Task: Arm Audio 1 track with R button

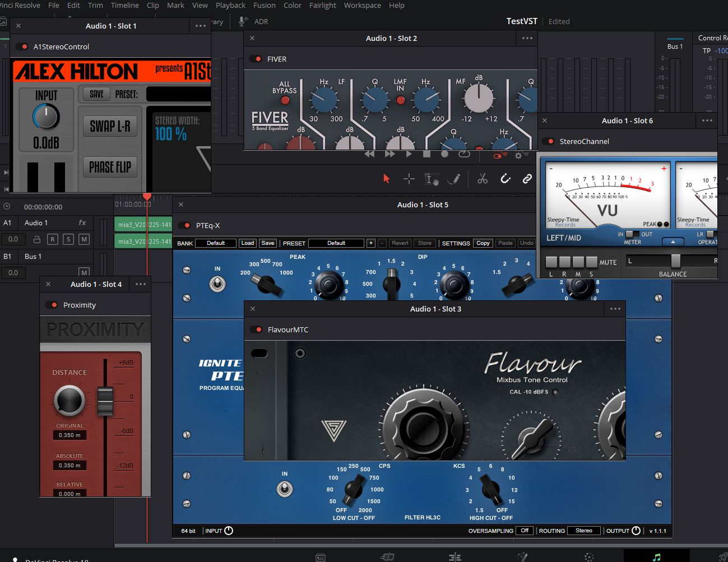Action: [x=52, y=239]
